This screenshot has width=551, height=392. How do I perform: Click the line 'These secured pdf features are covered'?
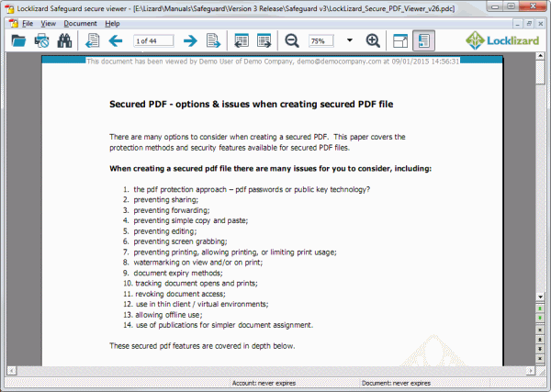(202, 346)
